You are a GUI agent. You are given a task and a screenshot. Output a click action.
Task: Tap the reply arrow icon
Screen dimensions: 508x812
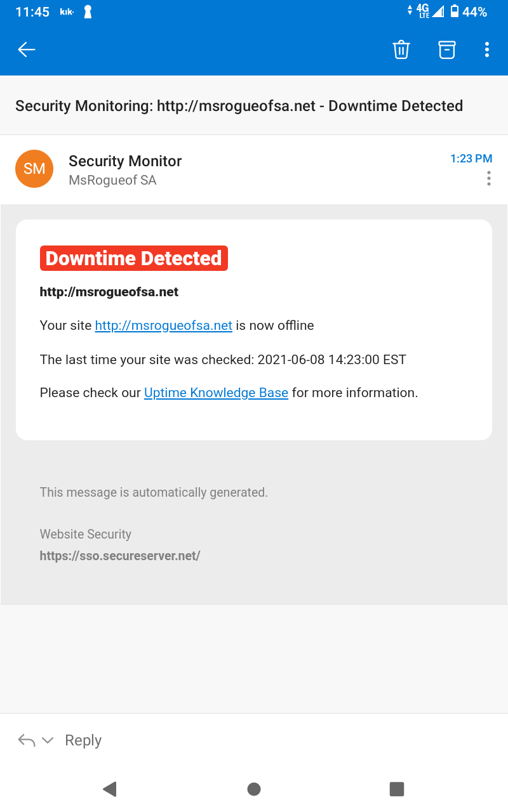tap(27, 740)
